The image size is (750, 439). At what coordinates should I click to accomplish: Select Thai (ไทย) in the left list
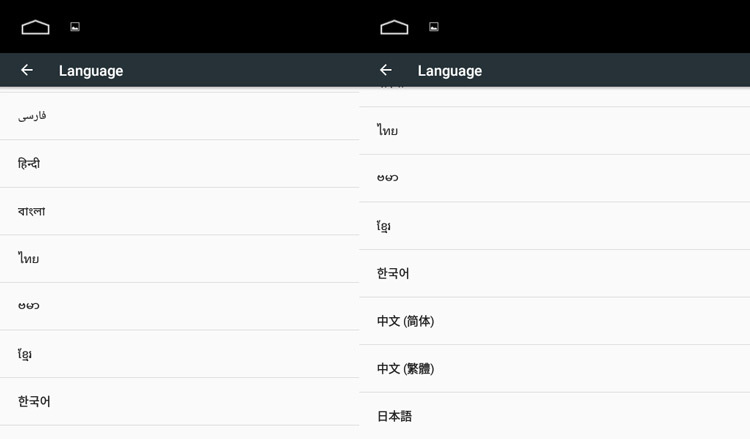pos(179,259)
